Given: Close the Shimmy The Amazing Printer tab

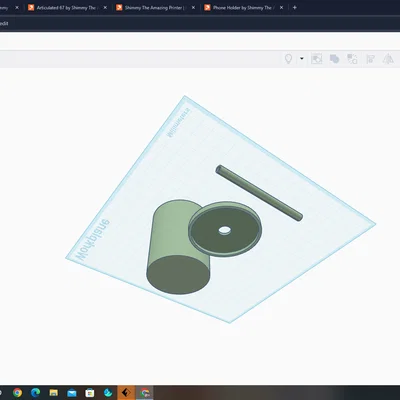Looking at the screenshot, I should (x=193, y=7).
